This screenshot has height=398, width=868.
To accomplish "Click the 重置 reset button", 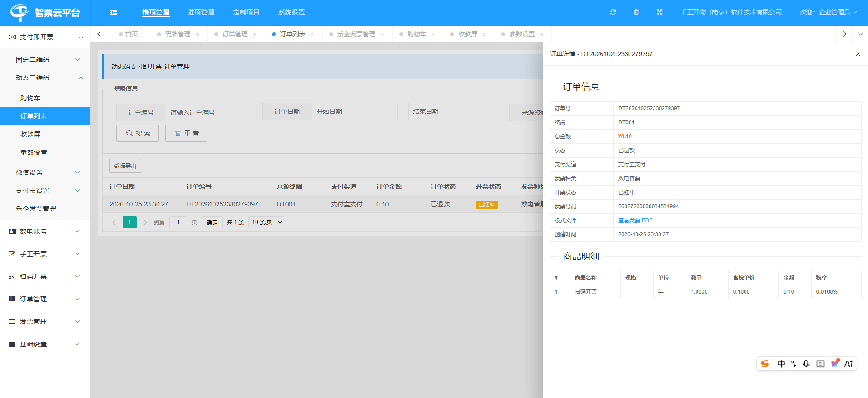I will click(186, 133).
